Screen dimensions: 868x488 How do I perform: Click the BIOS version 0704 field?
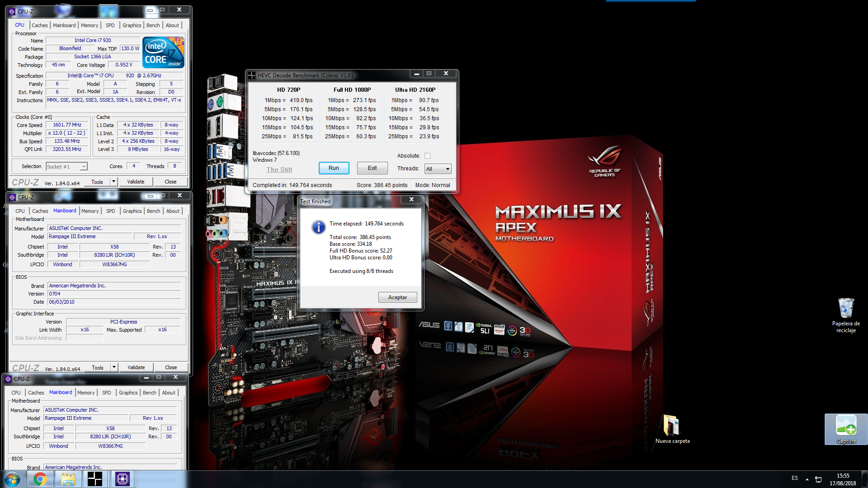(114, 294)
